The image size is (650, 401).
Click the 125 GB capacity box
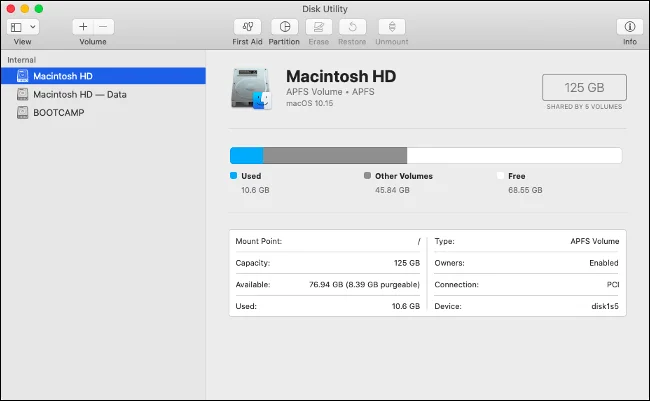pyautogui.click(x=584, y=87)
